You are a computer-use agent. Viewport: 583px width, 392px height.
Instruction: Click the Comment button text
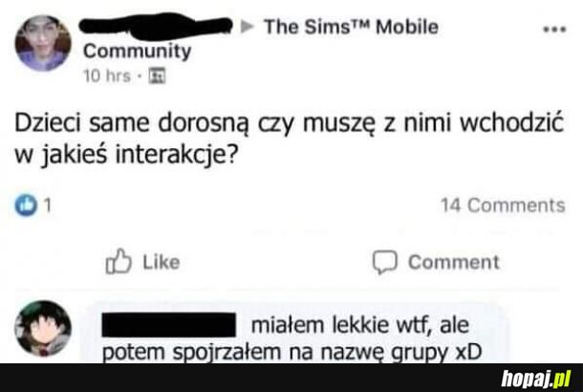tap(454, 262)
